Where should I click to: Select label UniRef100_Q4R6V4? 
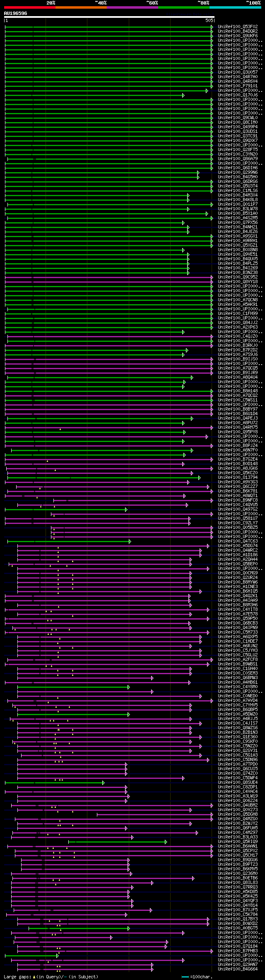(238, 82)
